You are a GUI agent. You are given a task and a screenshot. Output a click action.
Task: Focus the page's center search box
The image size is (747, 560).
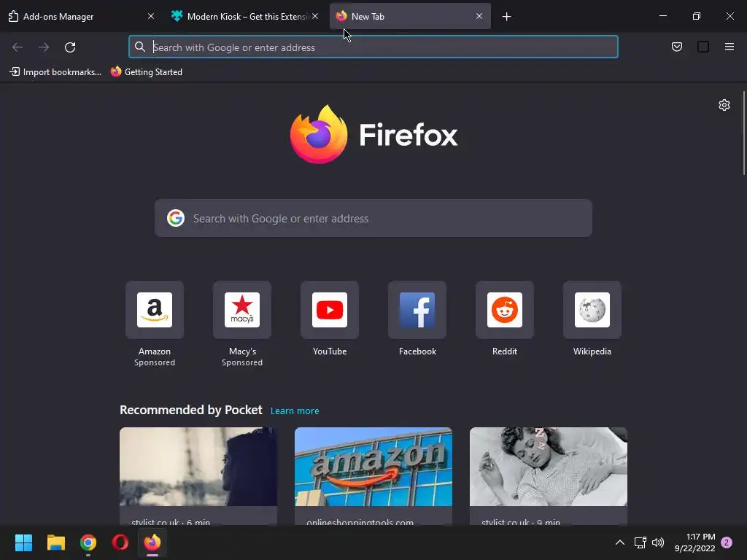pyautogui.click(x=373, y=218)
